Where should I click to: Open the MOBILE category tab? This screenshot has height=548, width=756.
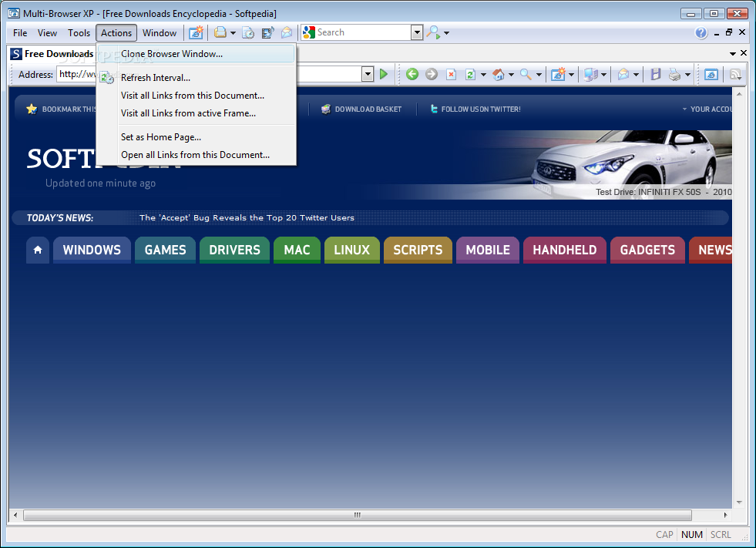pyautogui.click(x=488, y=250)
